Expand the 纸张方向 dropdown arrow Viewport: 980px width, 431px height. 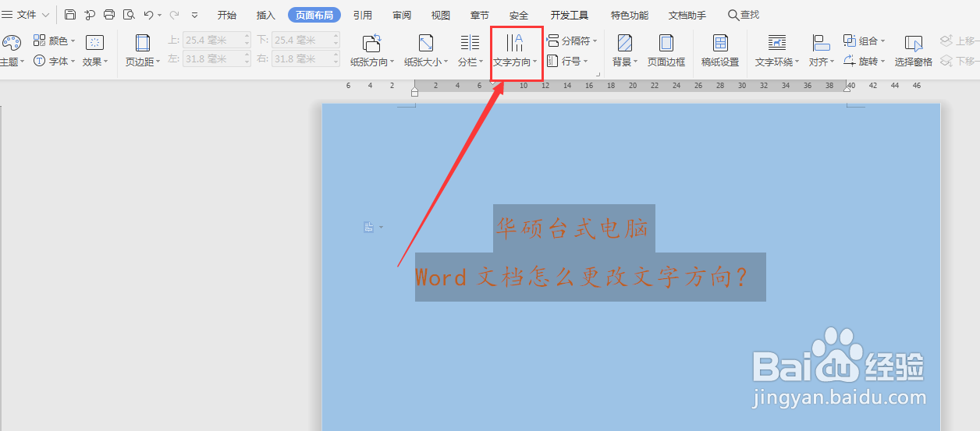392,62
